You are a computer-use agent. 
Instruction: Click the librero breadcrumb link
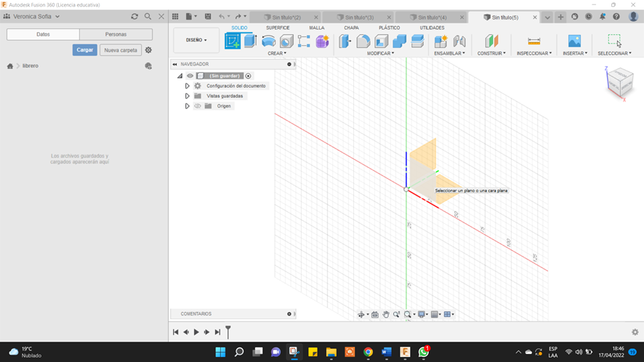[31, 65]
